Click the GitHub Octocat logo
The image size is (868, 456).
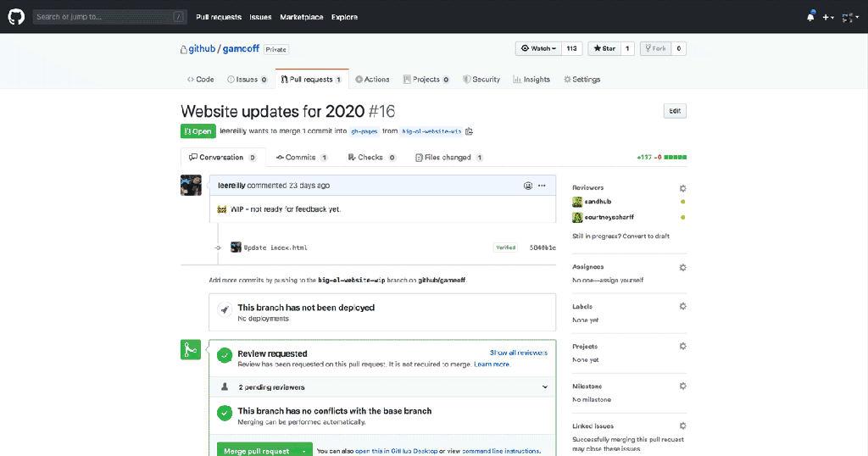[x=17, y=16]
